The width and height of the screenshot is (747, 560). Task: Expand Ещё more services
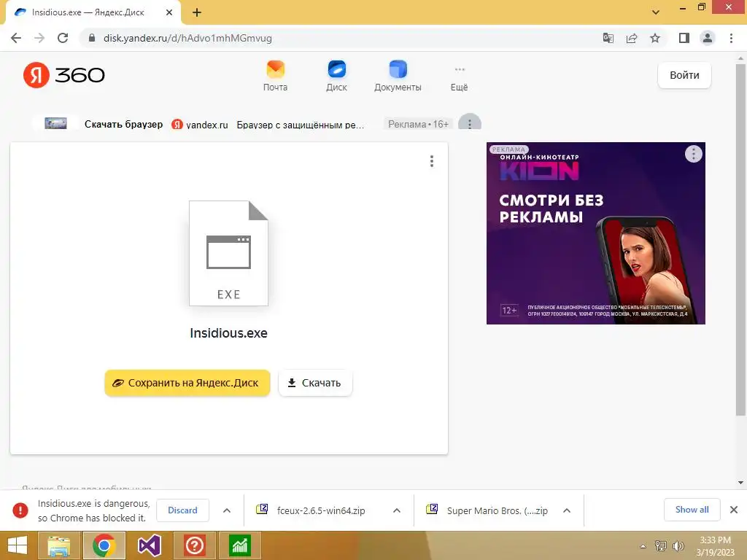tap(460, 79)
